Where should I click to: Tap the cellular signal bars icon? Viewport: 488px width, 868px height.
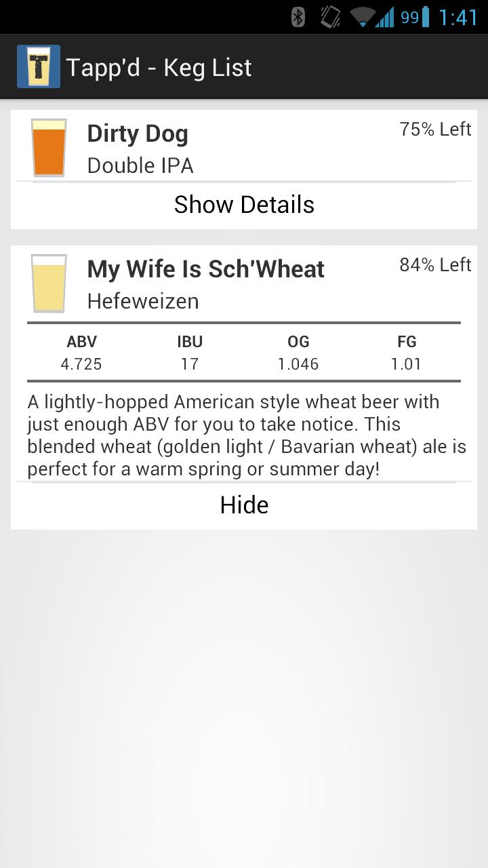[x=386, y=16]
